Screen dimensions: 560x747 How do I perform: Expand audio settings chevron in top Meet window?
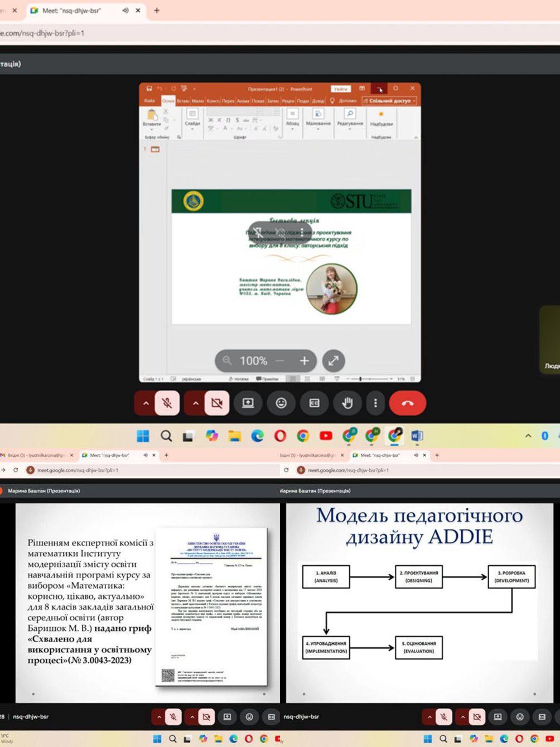coord(146,403)
